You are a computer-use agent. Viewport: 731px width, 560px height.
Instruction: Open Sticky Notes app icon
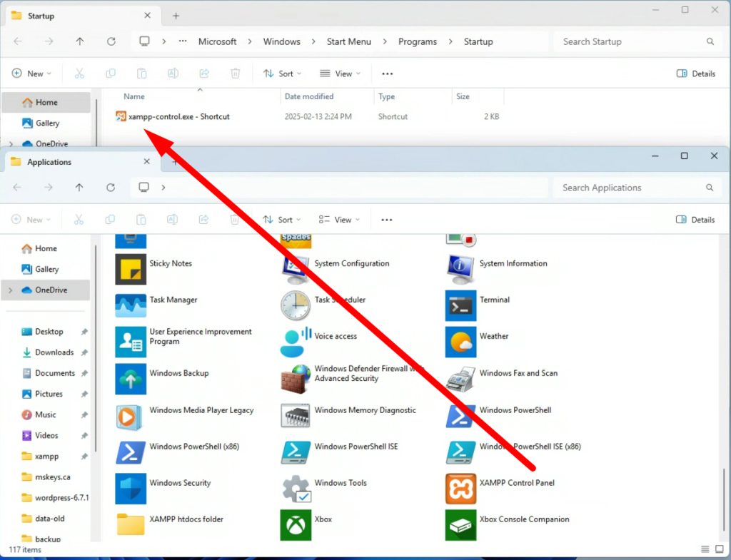[x=131, y=269]
